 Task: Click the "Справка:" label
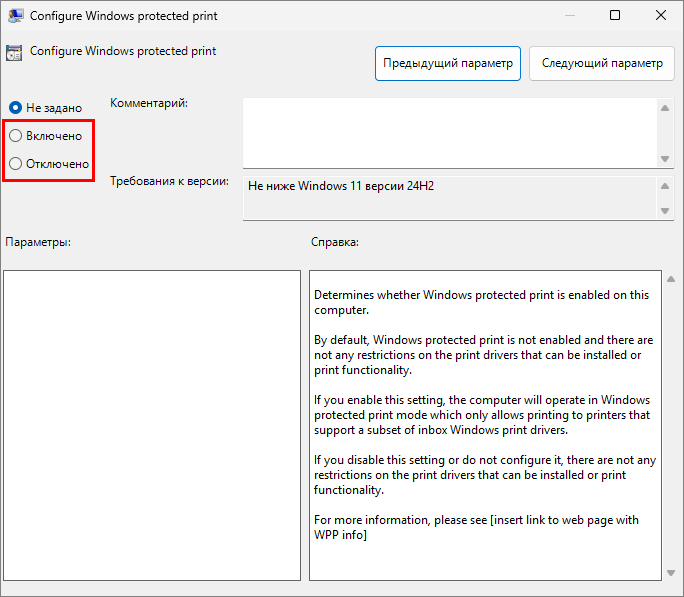tap(335, 242)
